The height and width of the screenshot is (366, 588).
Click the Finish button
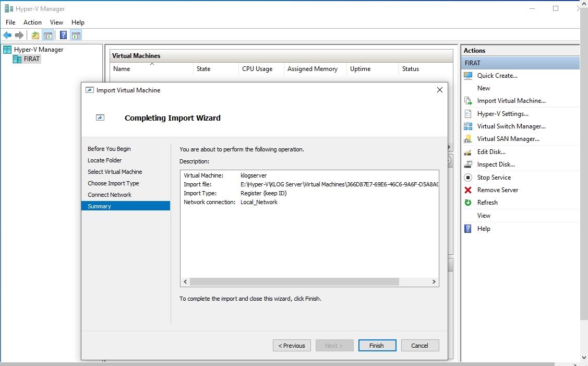377,345
